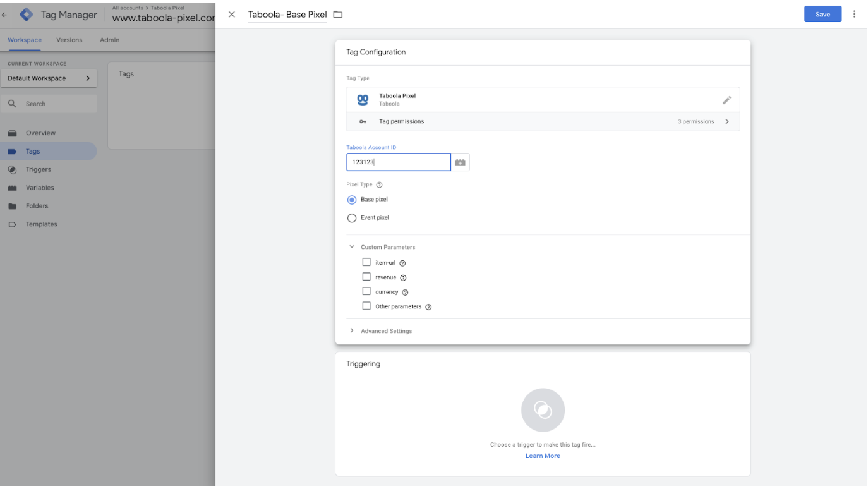Image resolution: width=868 pixels, height=489 pixels.
Task: Rename the tag title Taboola- Base Pixel
Action: coord(287,15)
